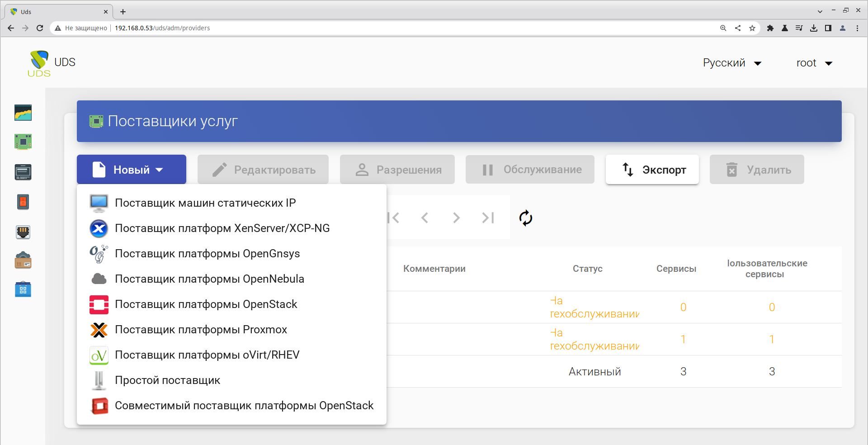Click the refresh table icon
This screenshot has height=445, width=868.
[x=526, y=218]
